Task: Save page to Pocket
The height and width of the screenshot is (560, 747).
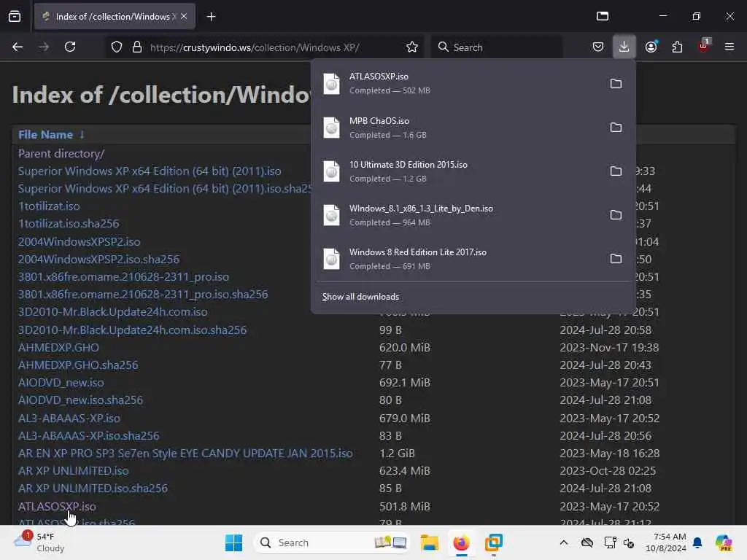Action: 598,47
